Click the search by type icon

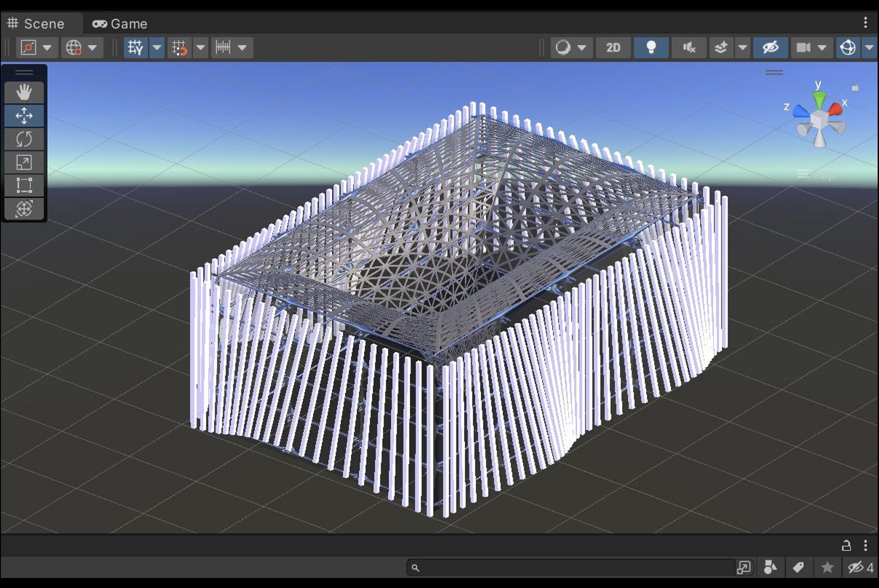coord(770,567)
